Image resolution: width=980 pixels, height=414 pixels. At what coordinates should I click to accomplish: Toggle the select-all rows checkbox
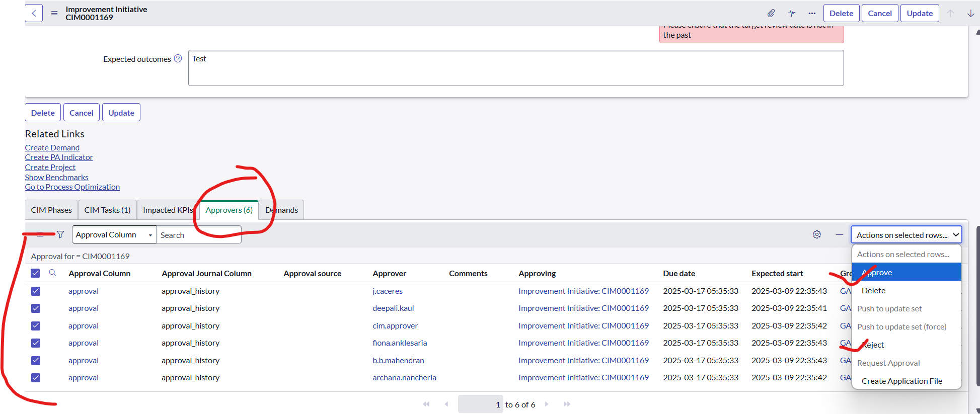pyautogui.click(x=35, y=273)
